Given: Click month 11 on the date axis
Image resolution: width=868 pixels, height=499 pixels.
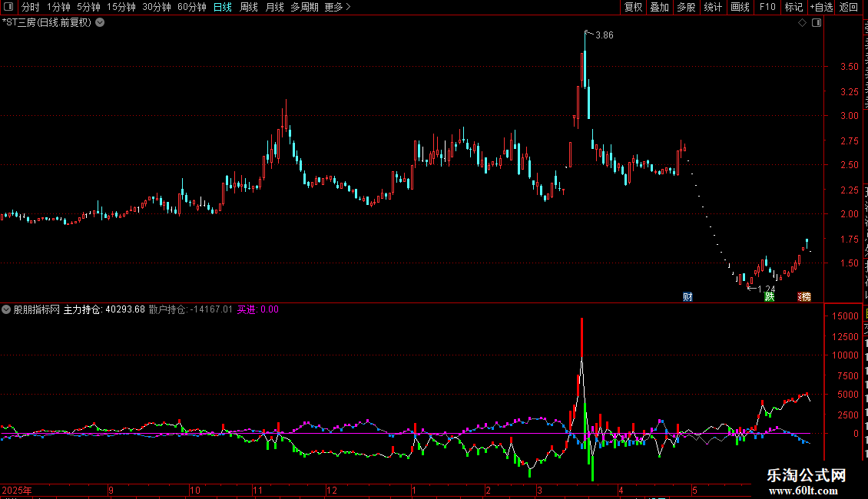Looking at the screenshot, I should coord(257,490).
